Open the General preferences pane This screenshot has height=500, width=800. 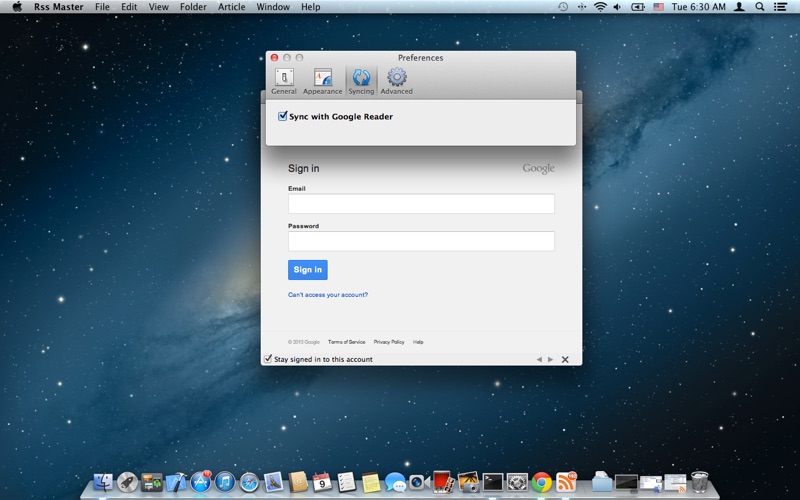coord(284,82)
